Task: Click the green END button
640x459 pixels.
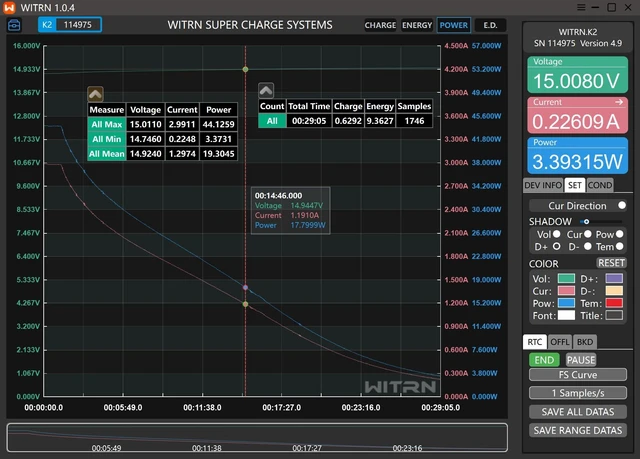Action: pos(544,360)
